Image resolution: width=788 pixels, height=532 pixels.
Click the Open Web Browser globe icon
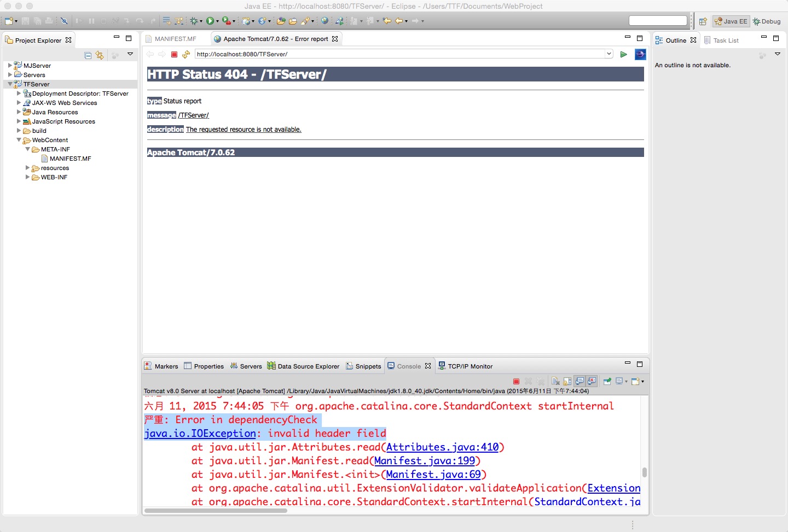click(x=325, y=21)
